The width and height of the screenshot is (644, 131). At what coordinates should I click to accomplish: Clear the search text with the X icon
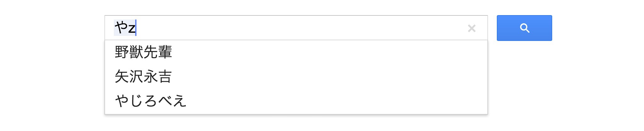pos(472,28)
